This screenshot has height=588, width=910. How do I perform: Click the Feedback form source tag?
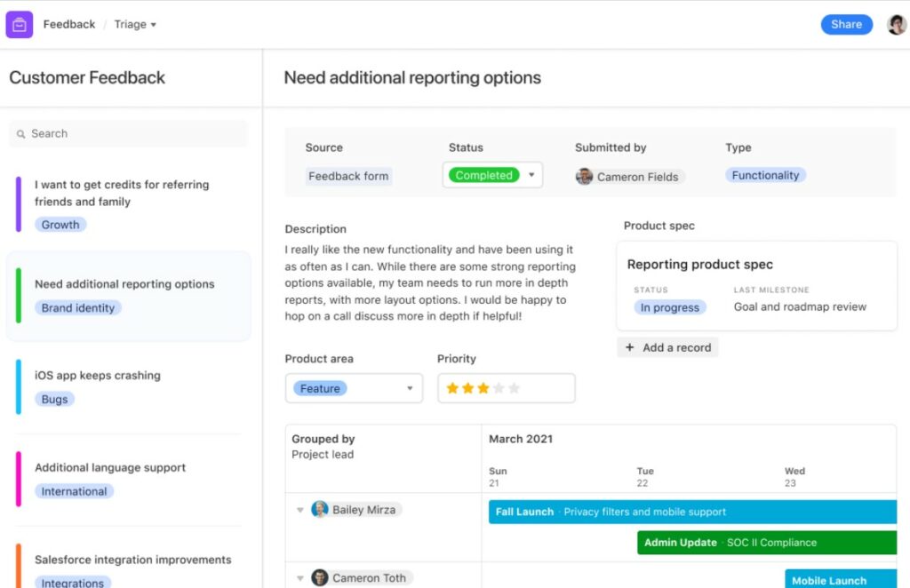click(x=348, y=176)
